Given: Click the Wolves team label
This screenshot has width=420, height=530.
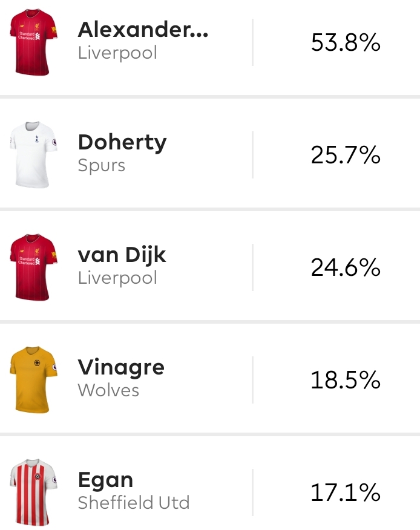Looking at the screenshot, I should click(x=108, y=390).
